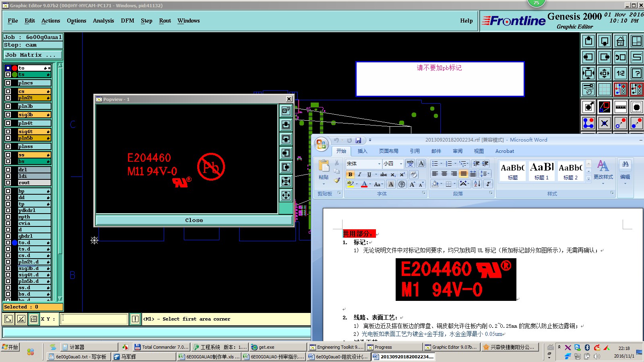Toggle checkbox for layer cs
This screenshot has height=362, width=644.
(x=8, y=91)
